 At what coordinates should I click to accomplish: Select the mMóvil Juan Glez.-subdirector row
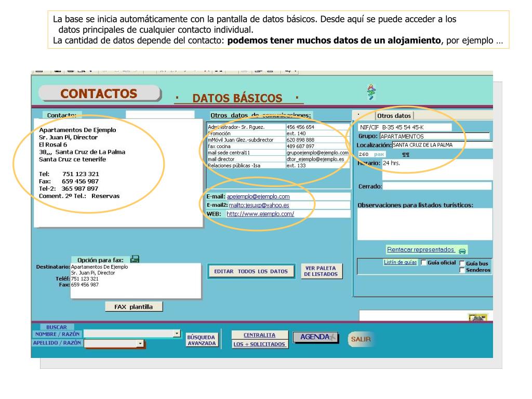(247, 140)
